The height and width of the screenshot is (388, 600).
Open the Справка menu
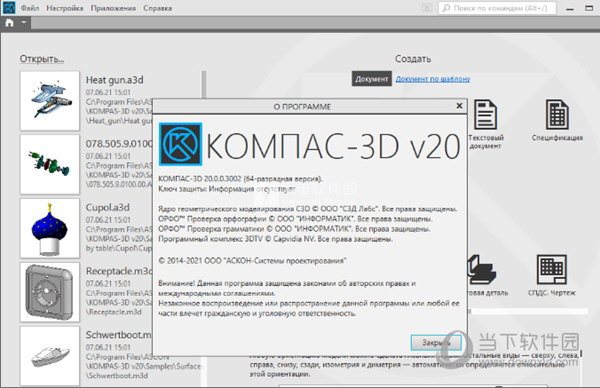pyautogui.click(x=158, y=8)
